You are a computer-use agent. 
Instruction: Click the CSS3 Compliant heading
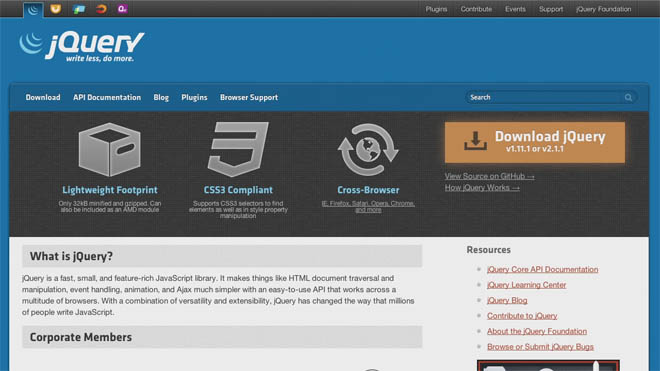238,190
